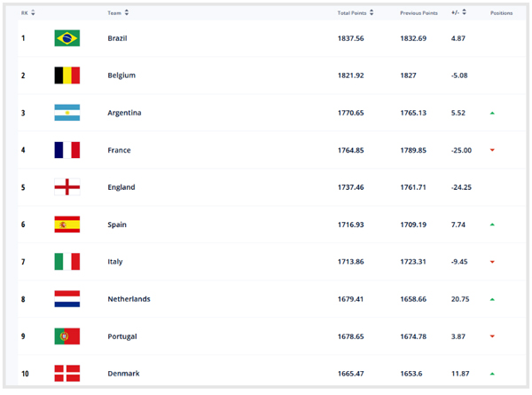Click the Portugal flag icon
The width and height of the screenshot is (532, 395).
click(66, 336)
